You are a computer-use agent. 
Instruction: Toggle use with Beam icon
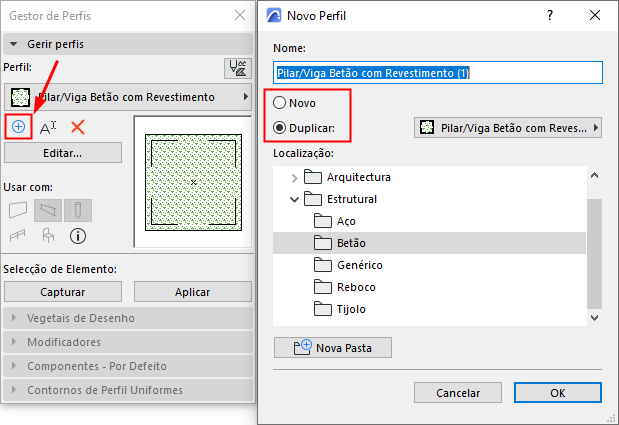[48, 210]
